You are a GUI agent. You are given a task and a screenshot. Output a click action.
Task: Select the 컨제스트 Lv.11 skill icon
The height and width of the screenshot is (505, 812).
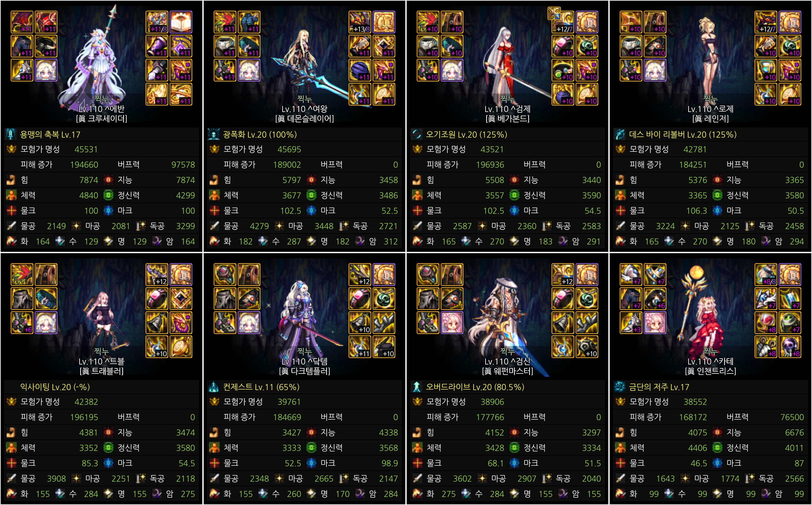(x=214, y=387)
